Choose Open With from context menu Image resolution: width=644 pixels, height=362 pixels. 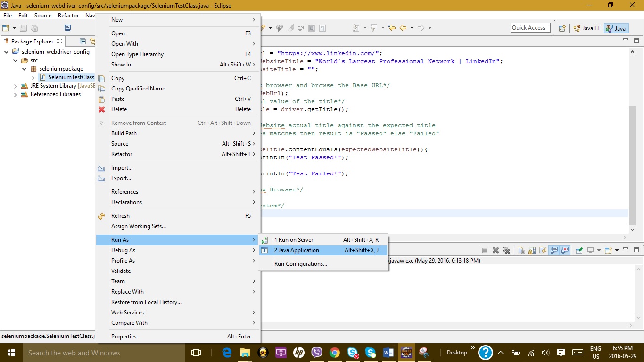[x=177, y=44]
